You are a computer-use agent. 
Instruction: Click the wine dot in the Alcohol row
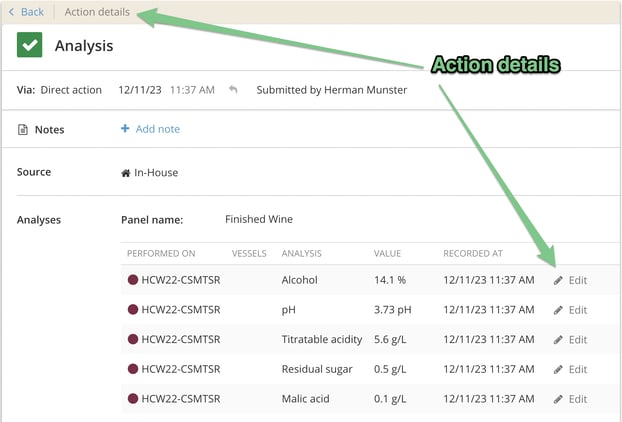pyautogui.click(x=133, y=280)
